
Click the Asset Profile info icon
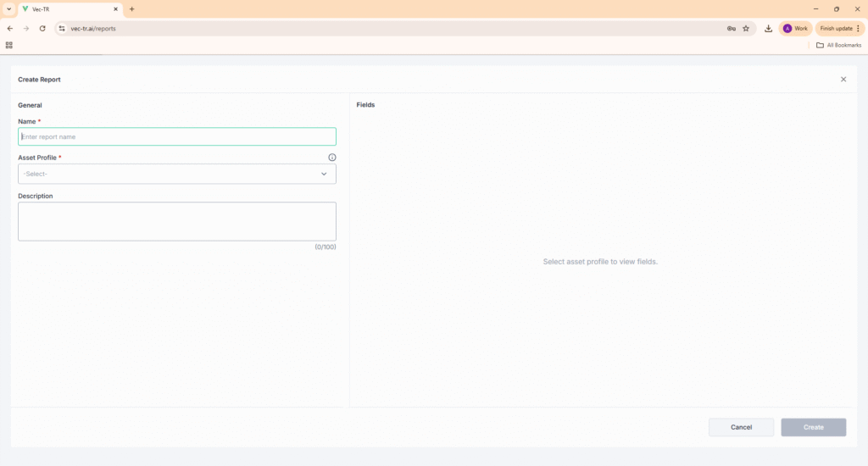coord(331,158)
